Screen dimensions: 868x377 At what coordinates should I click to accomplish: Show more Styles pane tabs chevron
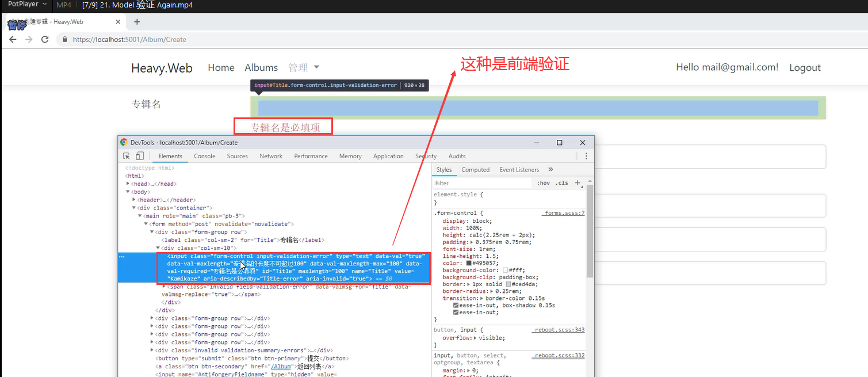[550, 170]
